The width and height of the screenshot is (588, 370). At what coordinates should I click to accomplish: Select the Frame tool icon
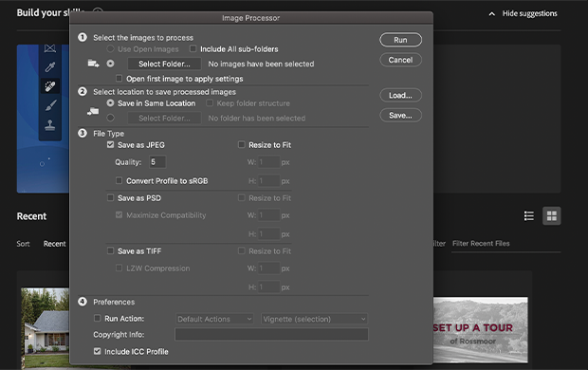[50, 48]
